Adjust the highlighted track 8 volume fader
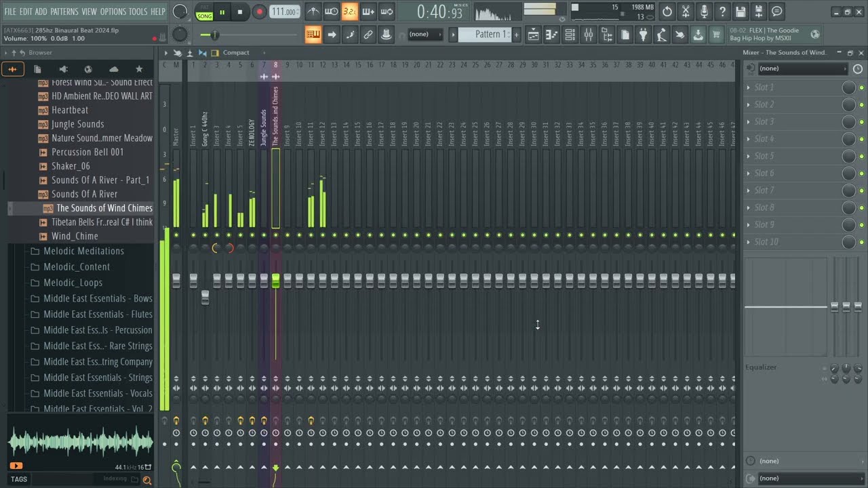The width and height of the screenshot is (868, 488). pos(275,279)
